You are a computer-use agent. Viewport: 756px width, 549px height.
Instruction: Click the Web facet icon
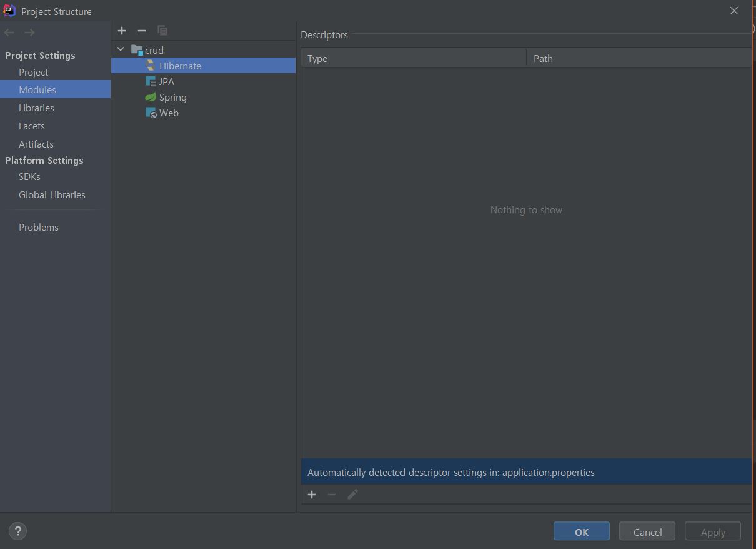(x=151, y=113)
